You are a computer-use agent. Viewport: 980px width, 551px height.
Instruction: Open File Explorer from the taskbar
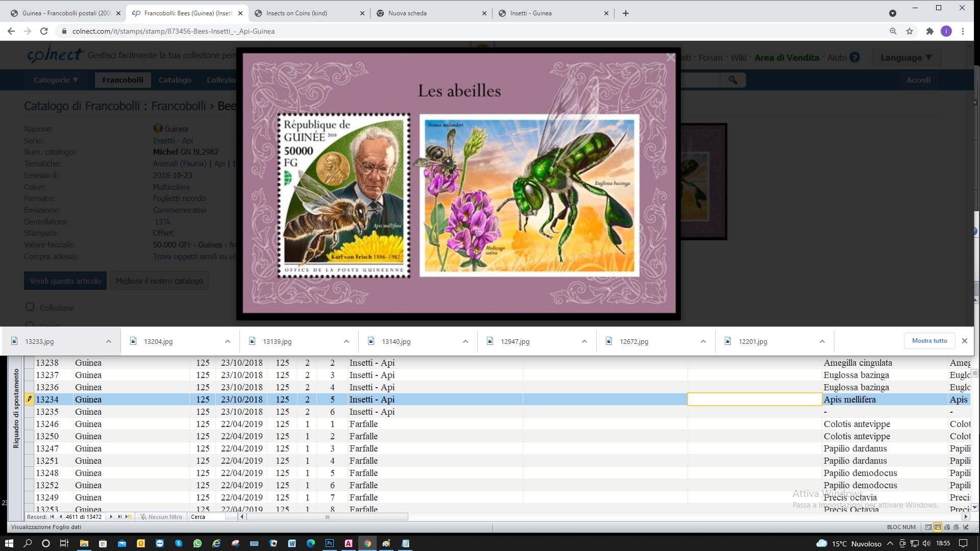click(84, 543)
